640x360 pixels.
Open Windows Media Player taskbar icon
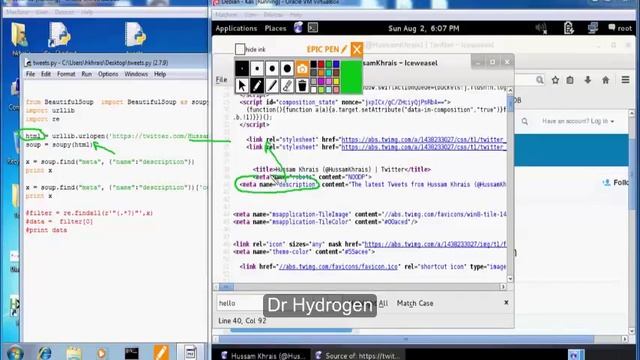[102, 353]
